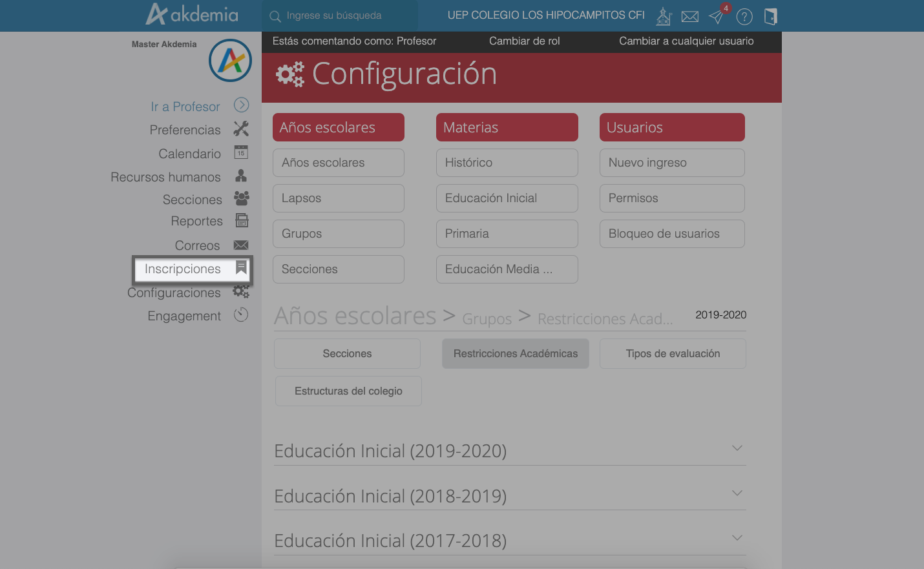This screenshot has height=569, width=924.
Task: Open Recursos humanos in the sidebar
Action: click(165, 177)
